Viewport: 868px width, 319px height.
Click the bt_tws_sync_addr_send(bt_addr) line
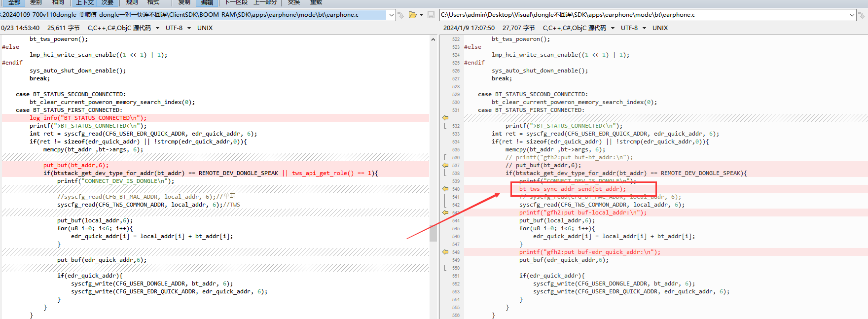[572, 189]
